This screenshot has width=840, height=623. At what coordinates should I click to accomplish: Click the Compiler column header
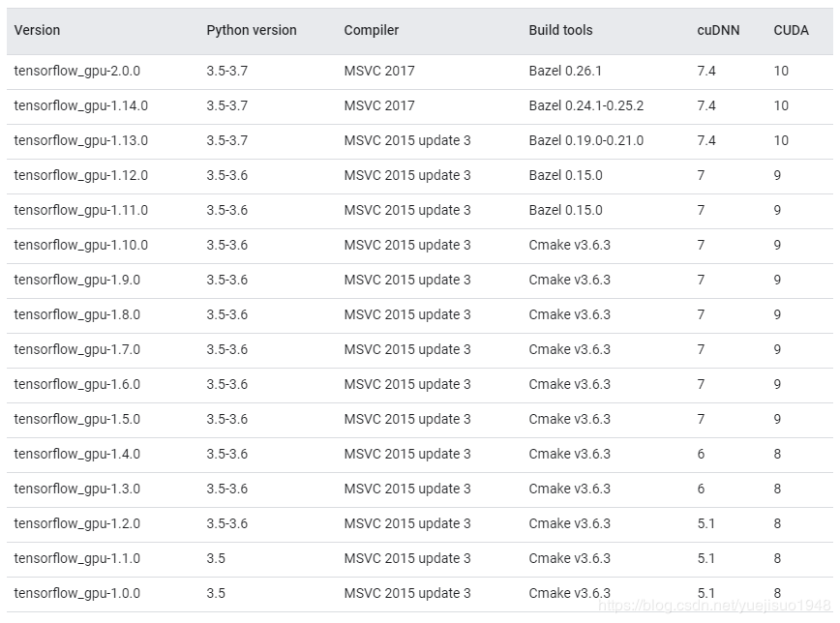372,31
